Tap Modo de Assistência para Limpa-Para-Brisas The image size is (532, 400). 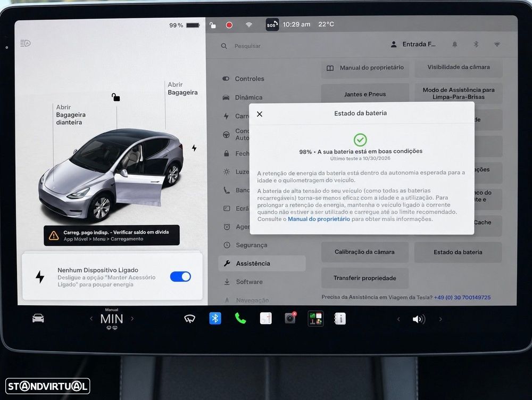459,93
